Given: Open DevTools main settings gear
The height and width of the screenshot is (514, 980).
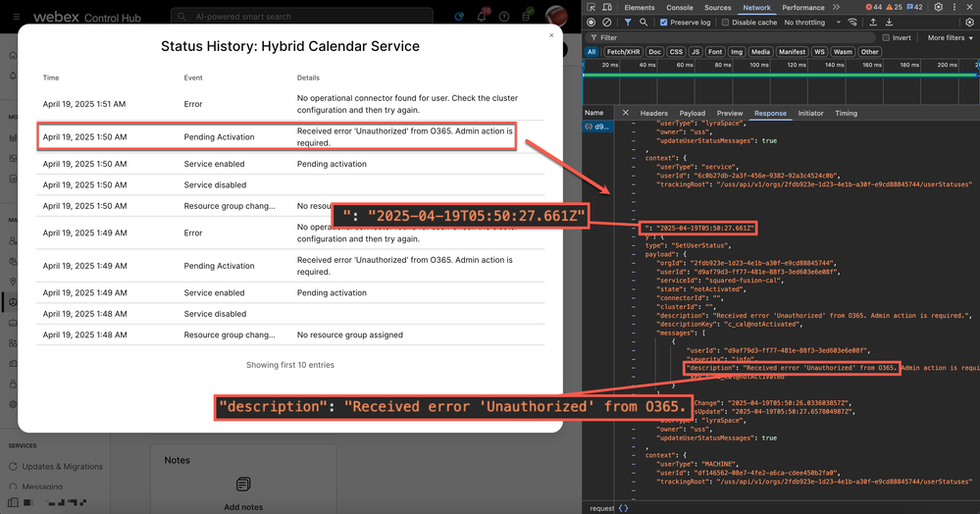Looking at the screenshot, I should (938, 7).
